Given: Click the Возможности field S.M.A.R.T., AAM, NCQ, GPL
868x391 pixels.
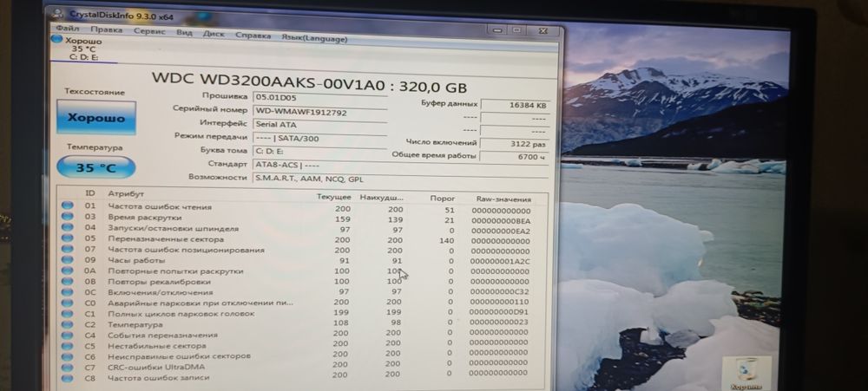Looking at the screenshot, I should (x=401, y=179).
